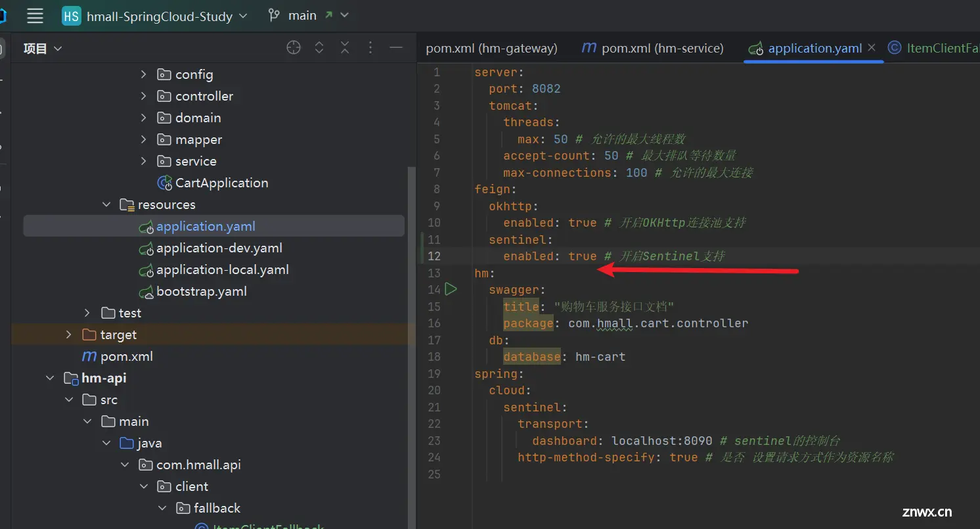Expand the domain folder

click(x=144, y=118)
